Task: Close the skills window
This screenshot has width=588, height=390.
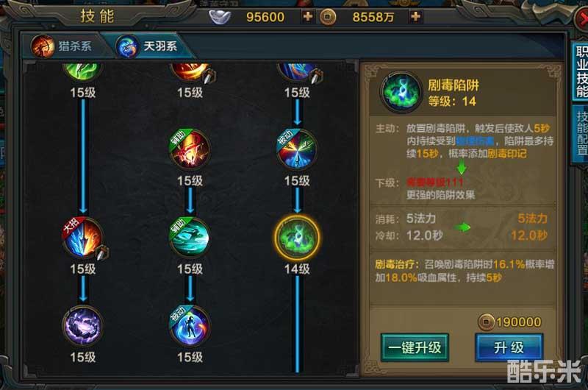Action: point(582,18)
